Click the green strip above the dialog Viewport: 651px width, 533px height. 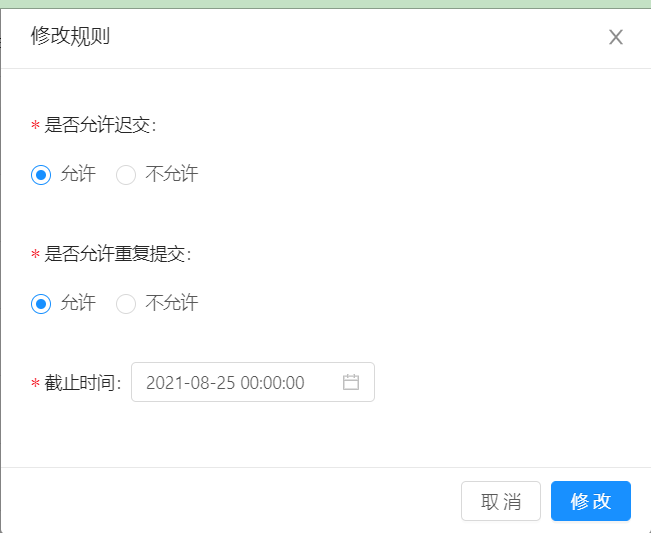coord(326,4)
